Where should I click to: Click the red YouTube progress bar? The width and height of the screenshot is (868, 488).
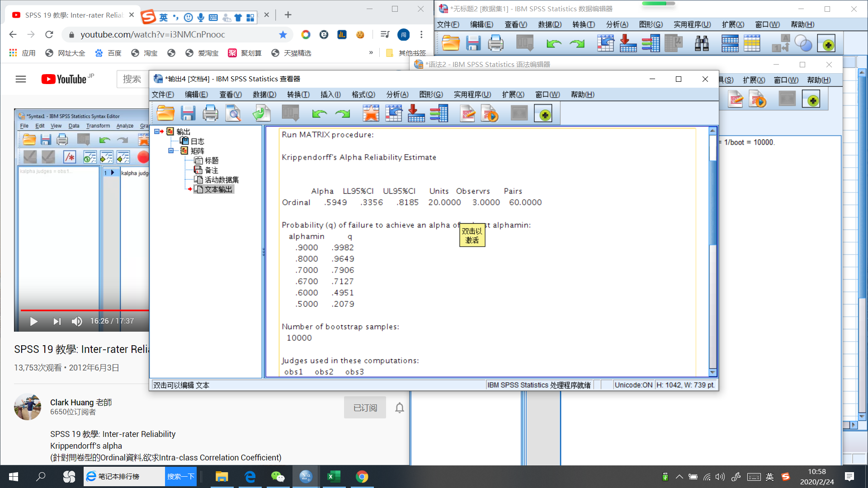click(81, 310)
